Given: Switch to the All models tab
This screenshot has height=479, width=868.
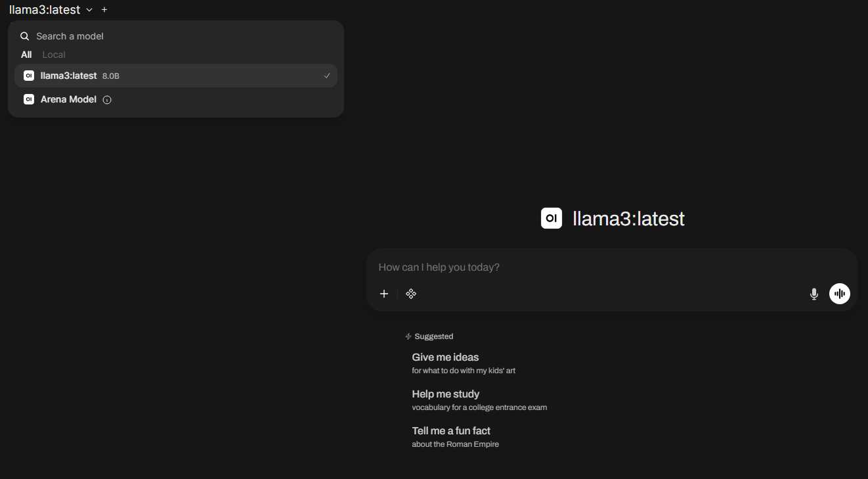Looking at the screenshot, I should tap(26, 55).
